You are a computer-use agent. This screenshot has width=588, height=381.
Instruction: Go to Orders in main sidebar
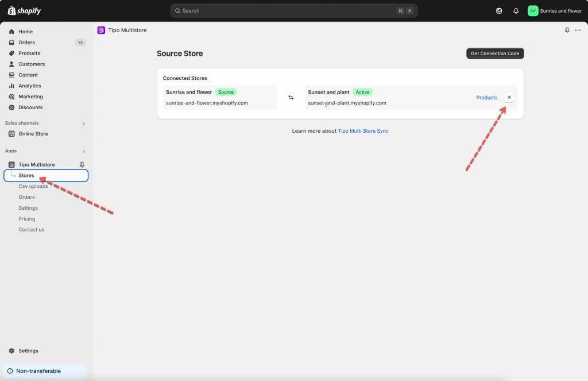26,43
